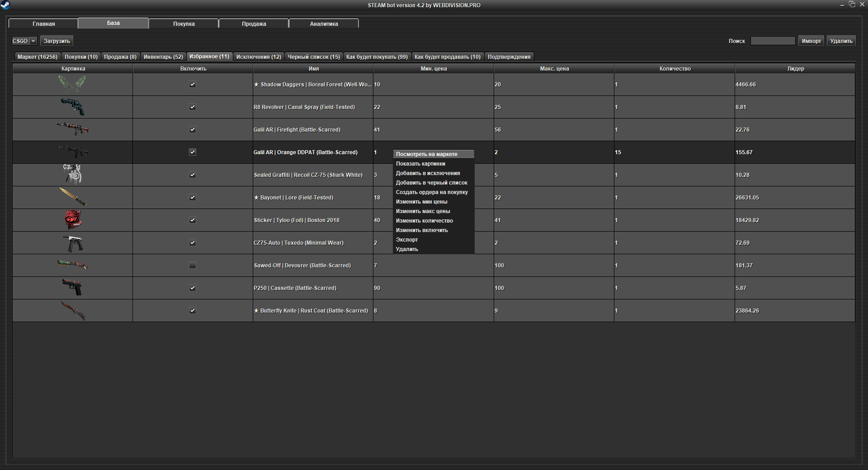Open the Инвентарь (52) sub-tab

tap(163, 57)
